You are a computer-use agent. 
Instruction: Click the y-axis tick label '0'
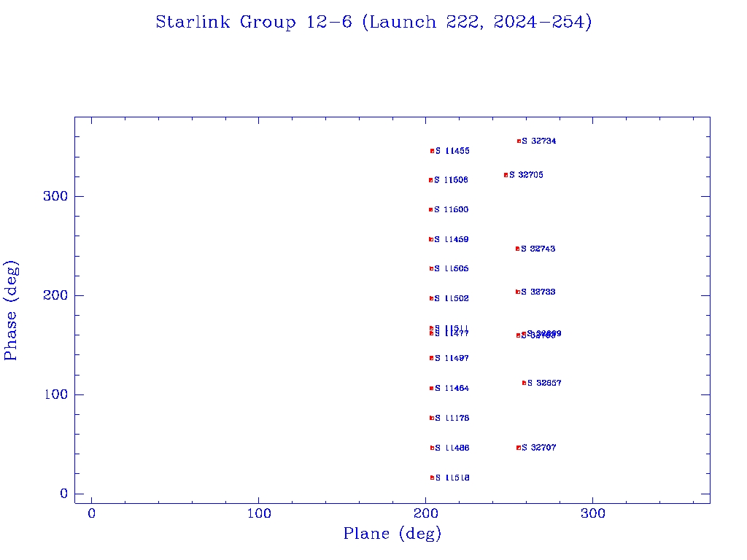pyautogui.click(x=64, y=494)
